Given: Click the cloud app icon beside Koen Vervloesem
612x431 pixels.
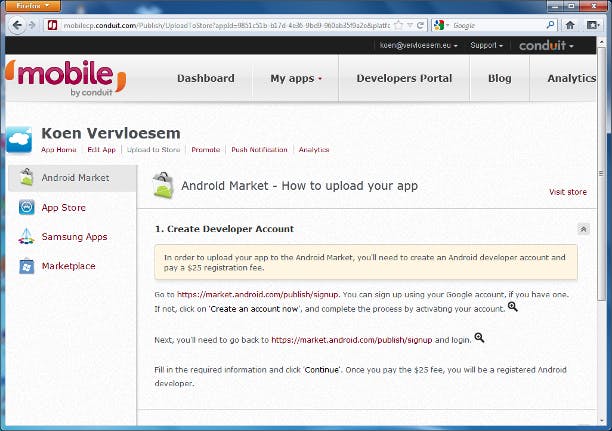Looking at the screenshot, I should tap(19, 140).
